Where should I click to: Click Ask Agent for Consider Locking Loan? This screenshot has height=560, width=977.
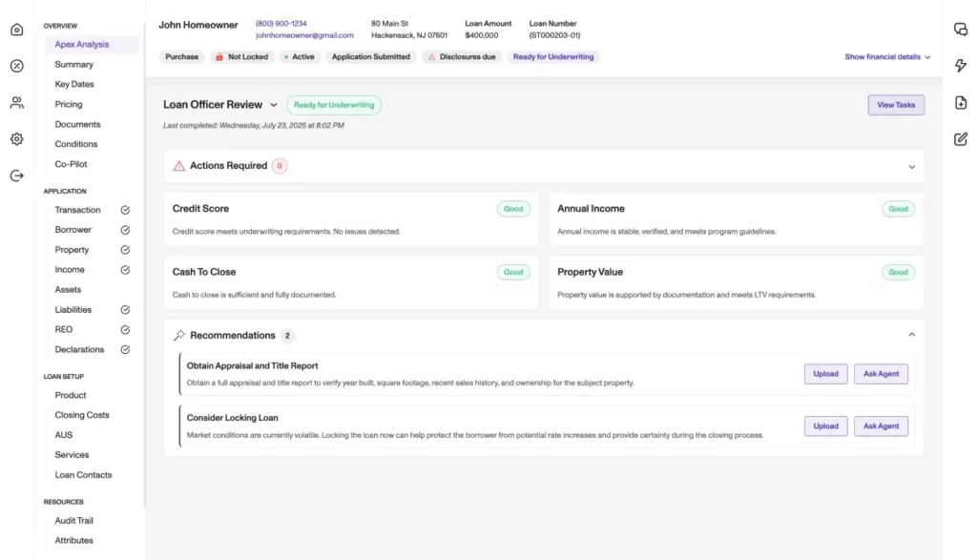click(x=881, y=426)
